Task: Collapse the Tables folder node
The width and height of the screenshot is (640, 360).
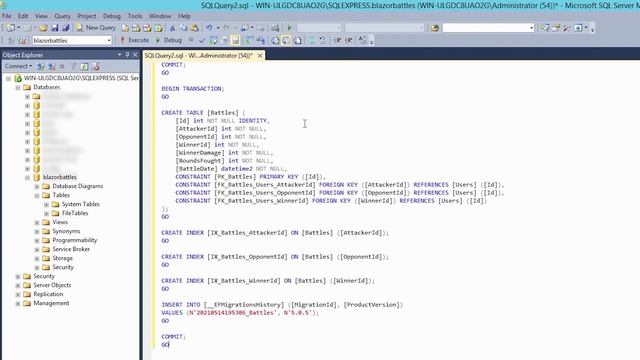Action: pyautogui.click(x=37, y=195)
